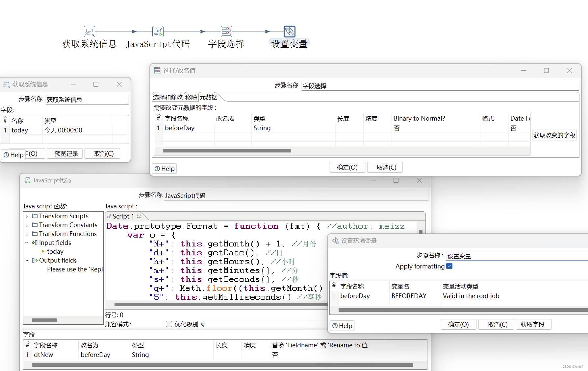The height and width of the screenshot is (371, 588).
Task: Enable the 兼容模式 checkbox
Action: pyautogui.click(x=169, y=324)
